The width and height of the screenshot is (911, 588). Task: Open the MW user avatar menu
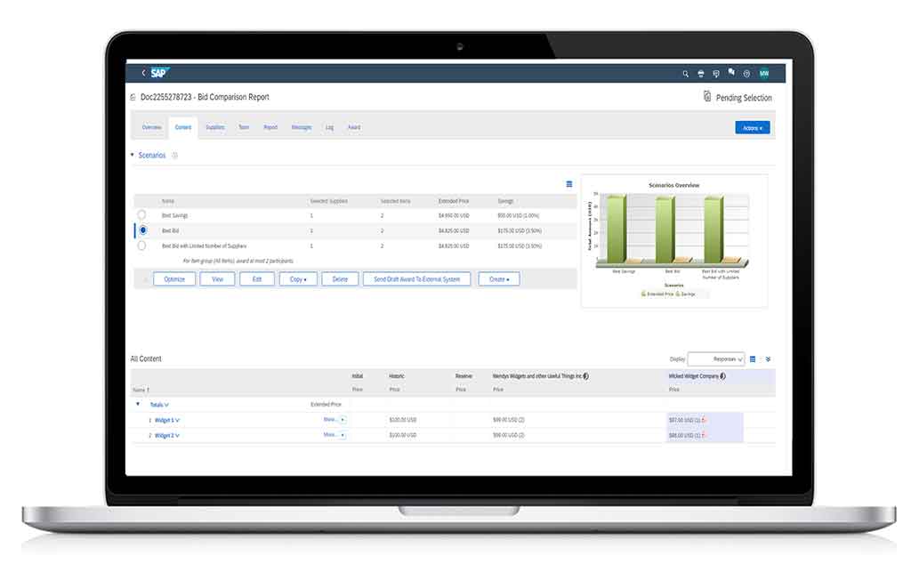764,74
